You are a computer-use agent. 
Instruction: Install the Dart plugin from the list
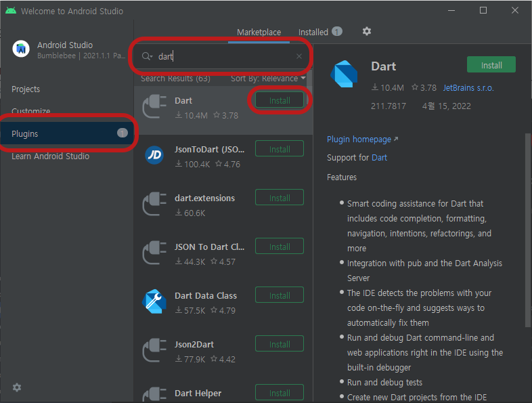click(280, 100)
